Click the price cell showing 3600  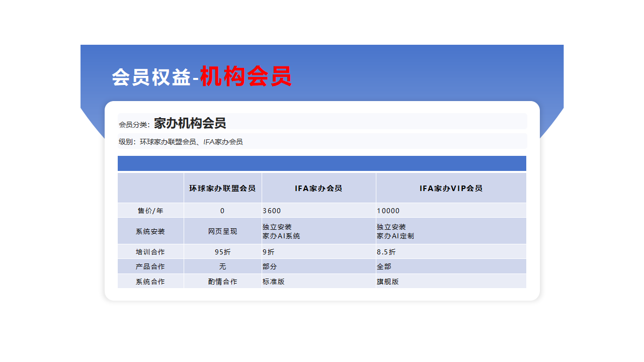click(318, 211)
